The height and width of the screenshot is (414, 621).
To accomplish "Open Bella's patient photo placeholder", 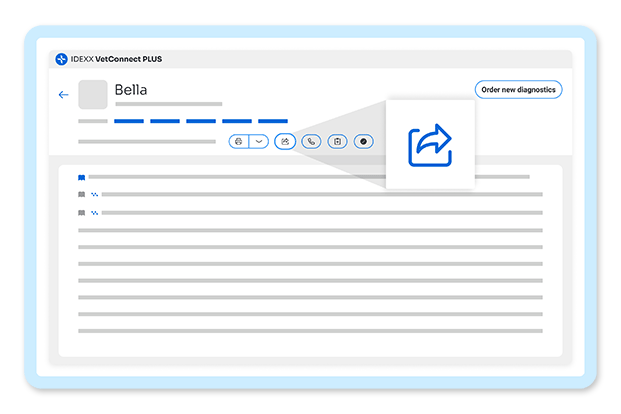I will tap(93, 94).
